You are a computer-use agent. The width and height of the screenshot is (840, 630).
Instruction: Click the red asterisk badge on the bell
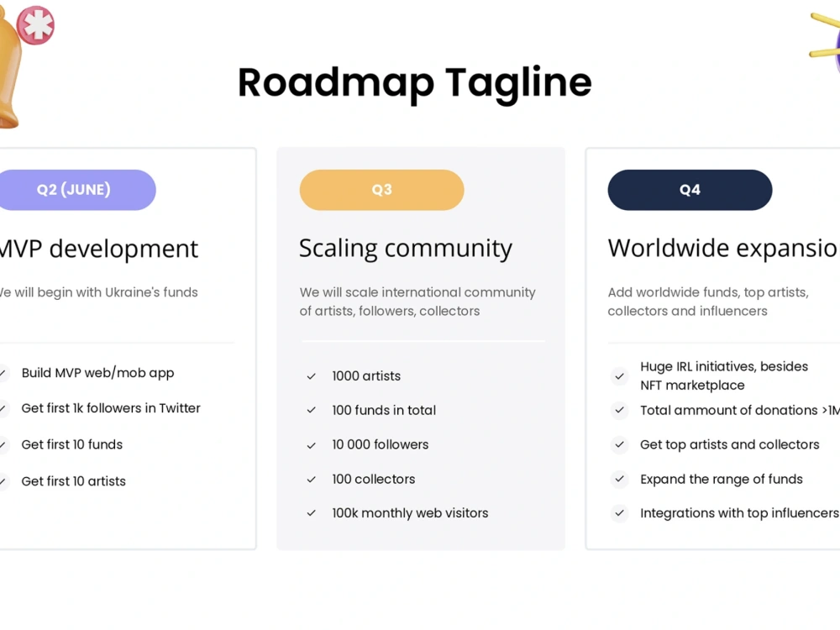[36, 24]
